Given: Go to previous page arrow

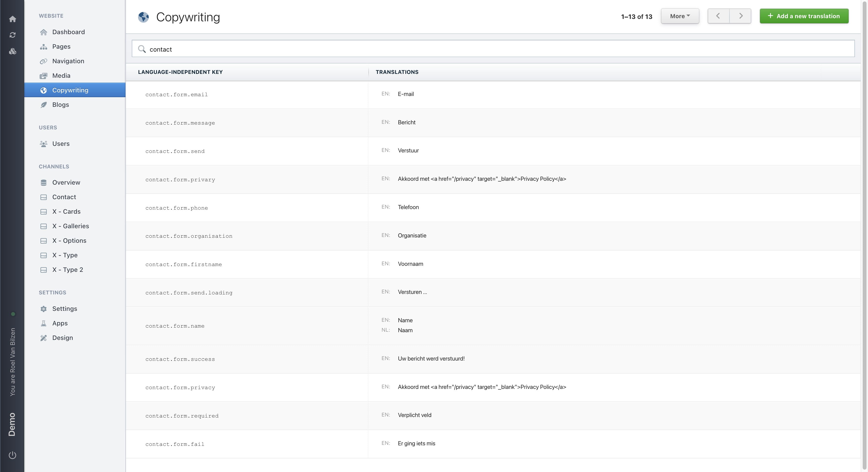Looking at the screenshot, I should [718, 16].
